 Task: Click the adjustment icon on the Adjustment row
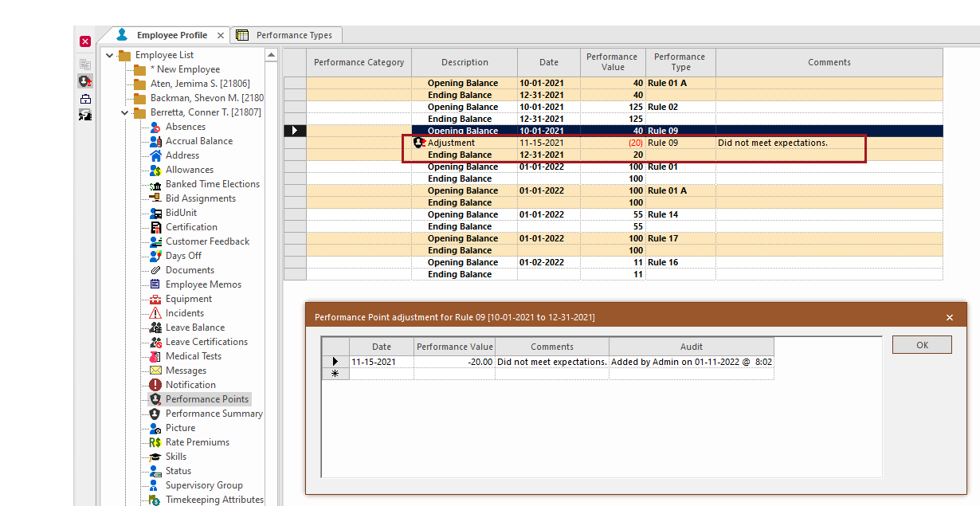pos(419,143)
